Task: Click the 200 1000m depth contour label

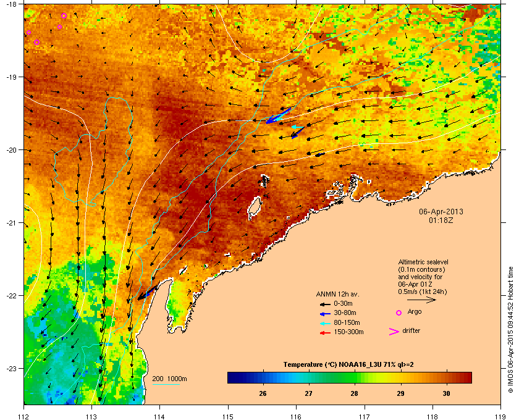Action: coord(169,379)
